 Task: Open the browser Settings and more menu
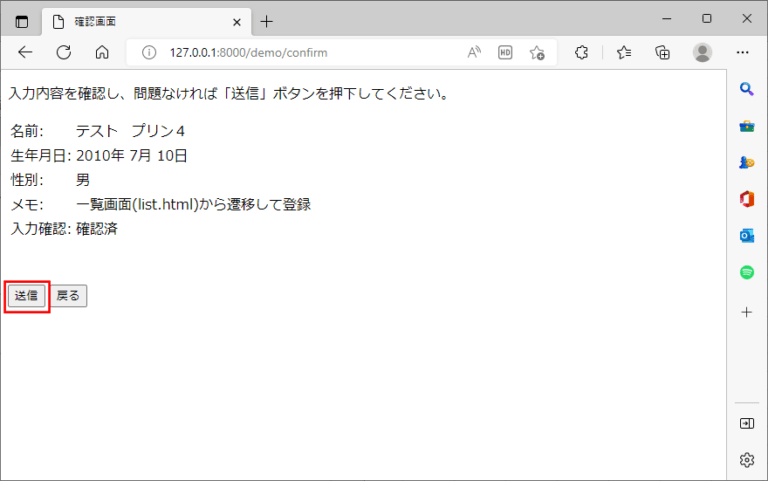[x=743, y=52]
